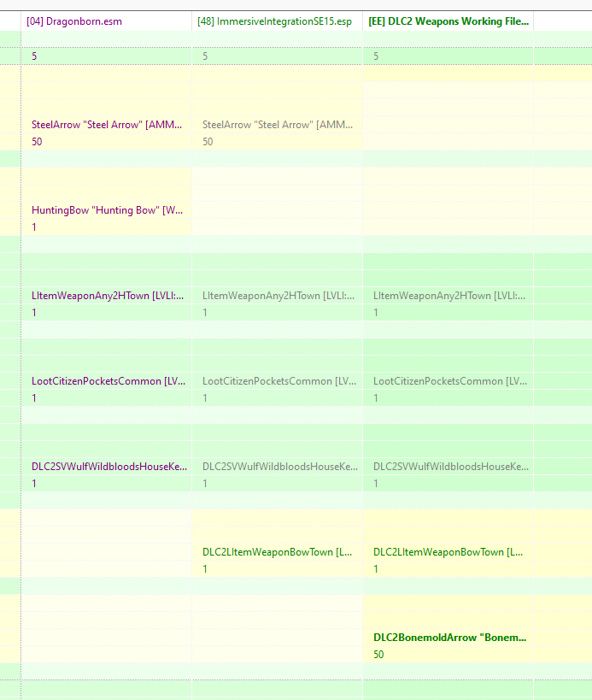This screenshot has height=700, width=592.
Task: Click value 50 under ImmersiveIntegration SteelArrow
Action: 208,142
